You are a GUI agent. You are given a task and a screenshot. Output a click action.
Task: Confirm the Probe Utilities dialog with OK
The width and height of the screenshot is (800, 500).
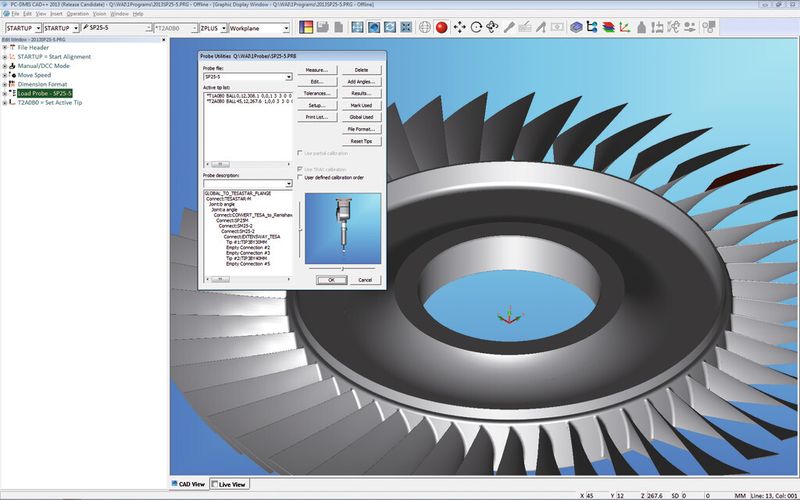331,280
